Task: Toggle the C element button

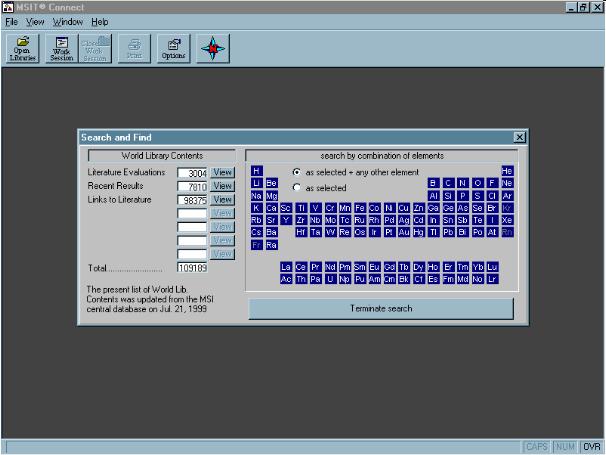Action: pos(448,183)
